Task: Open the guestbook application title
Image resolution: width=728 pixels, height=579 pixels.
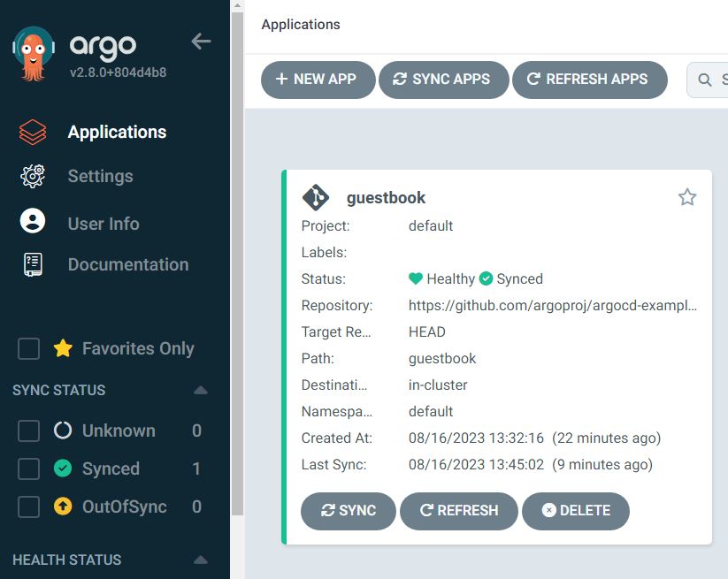Action: click(386, 198)
